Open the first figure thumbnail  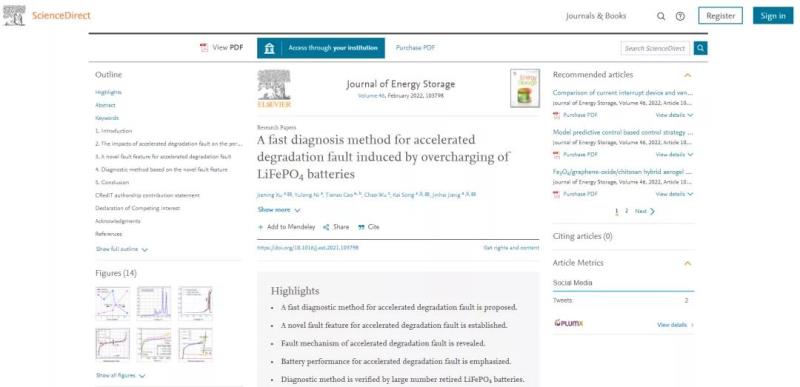[112, 303]
